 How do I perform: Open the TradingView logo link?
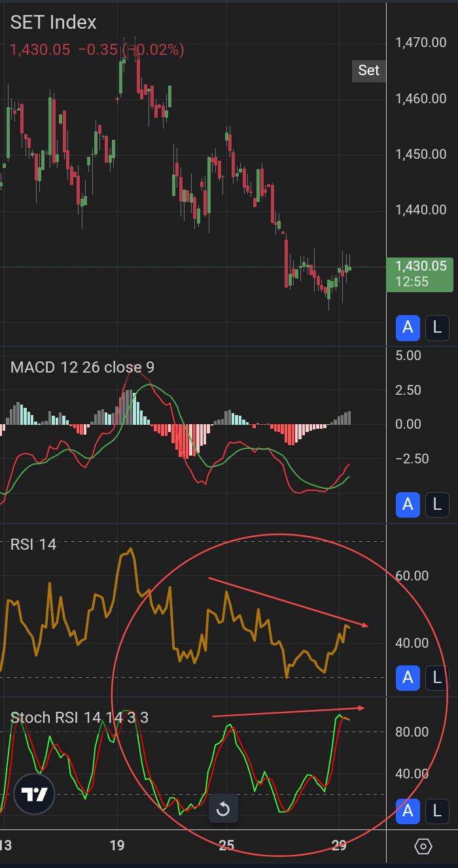(x=34, y=793)
